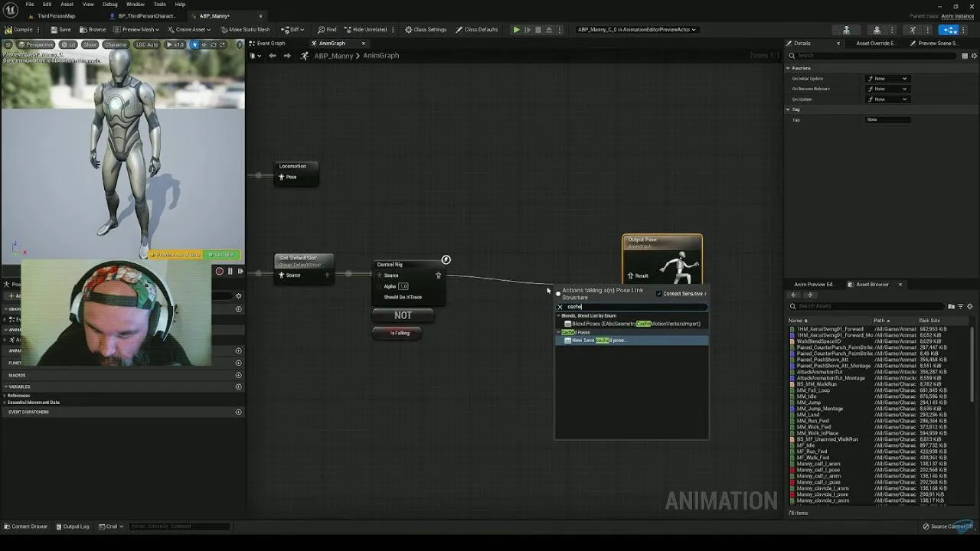Image resolution: width=980 pixels, height=551 pixels.
Task: Click the Show viewport button
Action: tap(90, 44)
